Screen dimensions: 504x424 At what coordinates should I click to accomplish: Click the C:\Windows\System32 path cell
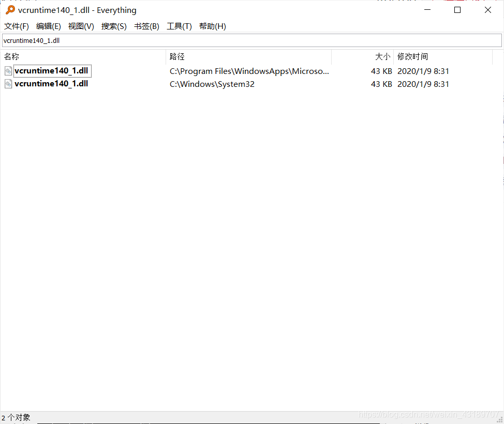coord(212,84)
